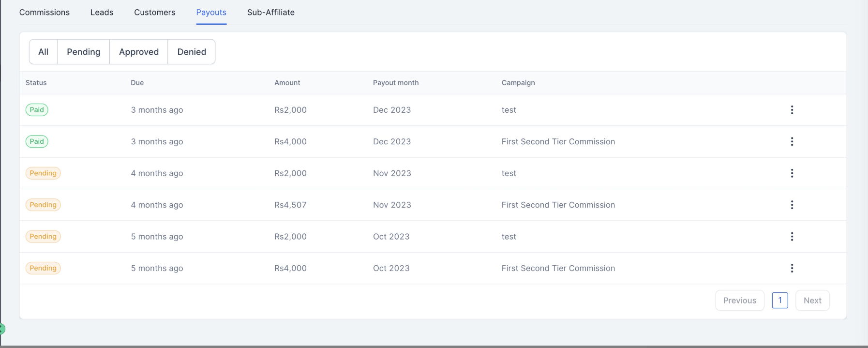Click 3 months ago in Rs2,000 row
Viewport: 868px width, 348px height.
157,110
